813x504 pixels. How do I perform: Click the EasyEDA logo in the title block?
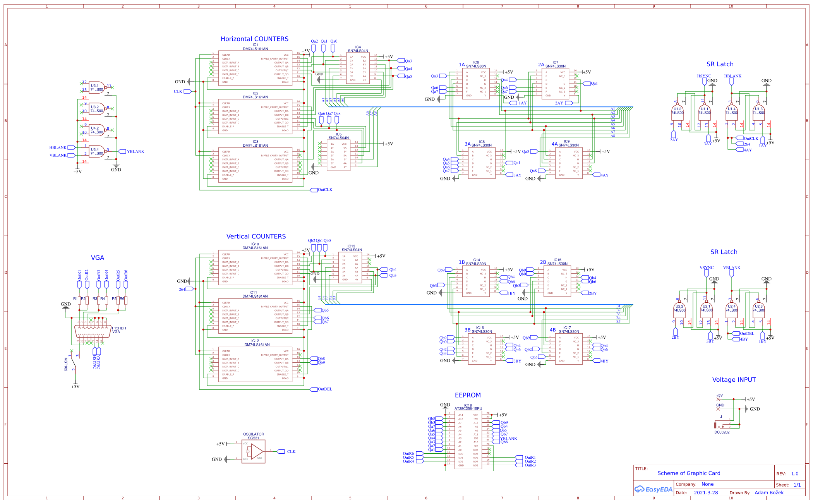point(653,489)
